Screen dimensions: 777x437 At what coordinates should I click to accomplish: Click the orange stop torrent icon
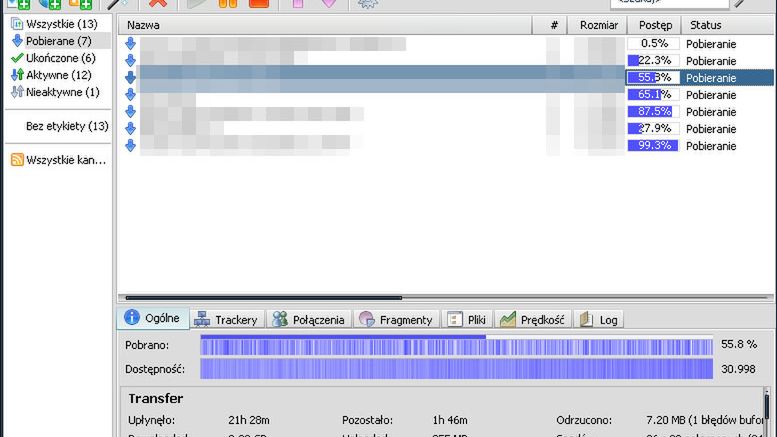tap(259, 3)
